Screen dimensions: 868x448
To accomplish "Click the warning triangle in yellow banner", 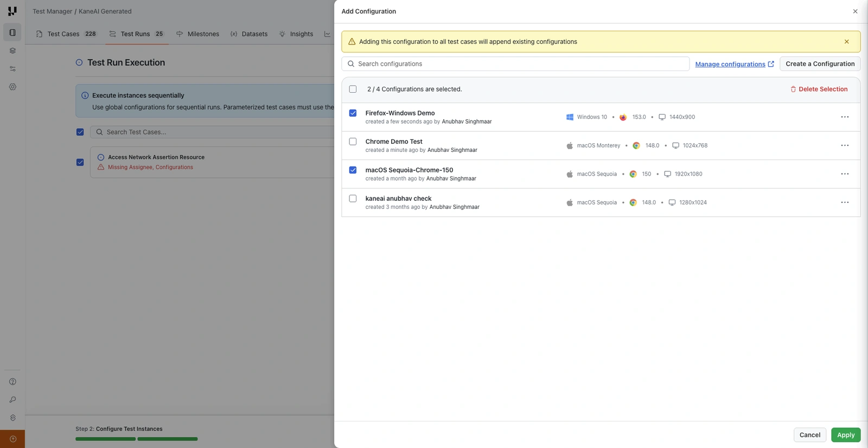I will click(x=352, y=42).
